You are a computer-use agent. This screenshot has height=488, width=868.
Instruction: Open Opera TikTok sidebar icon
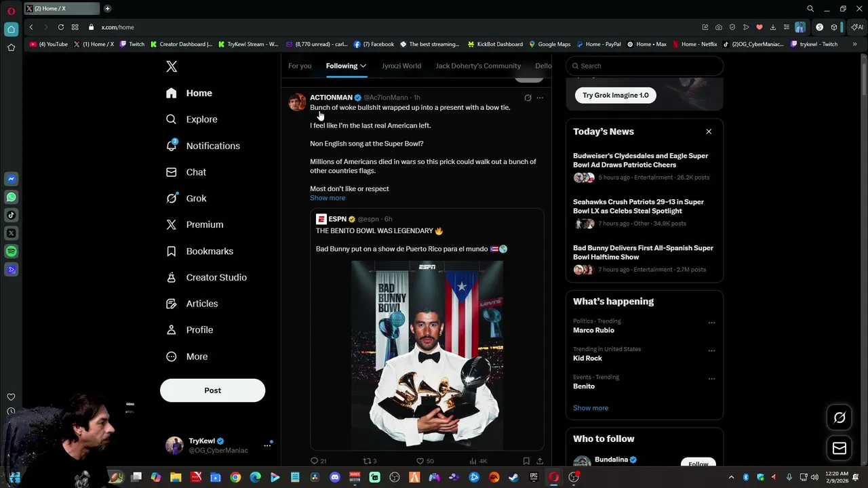point(11,215)
